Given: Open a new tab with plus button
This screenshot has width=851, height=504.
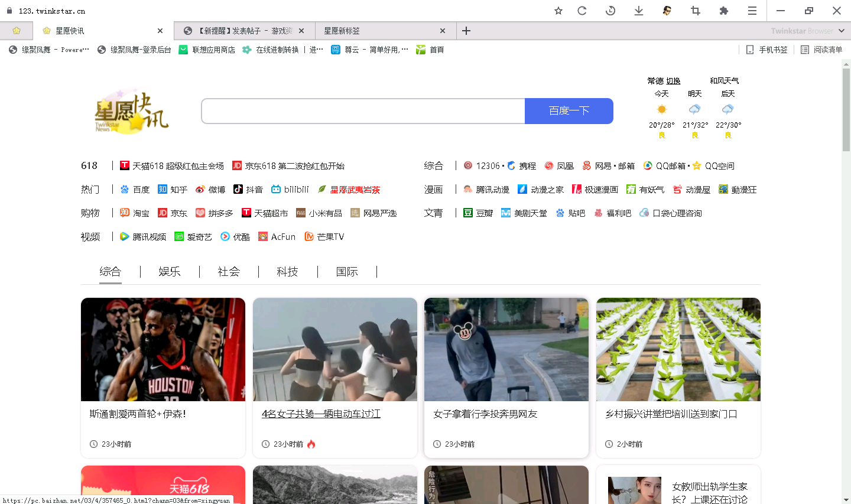Looking at the screenshot, I should [466, 31].
